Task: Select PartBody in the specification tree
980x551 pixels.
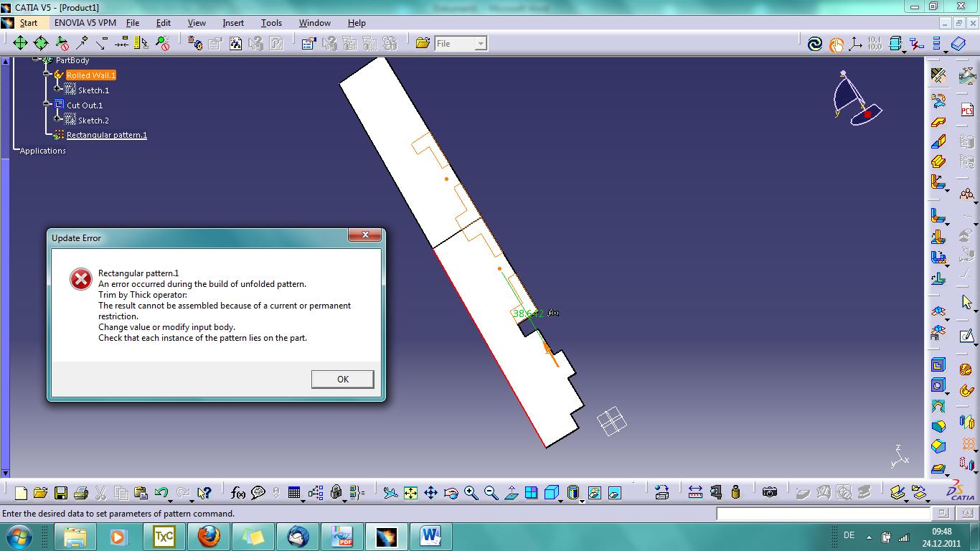Action: coord(72,61)
